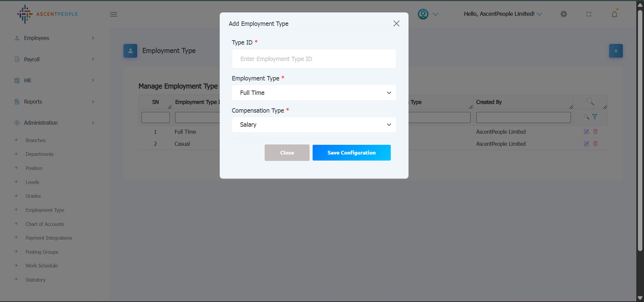Viewport: 644px width, 302px height.
Task: Click the gray Close button
Action: pos(287,153)
